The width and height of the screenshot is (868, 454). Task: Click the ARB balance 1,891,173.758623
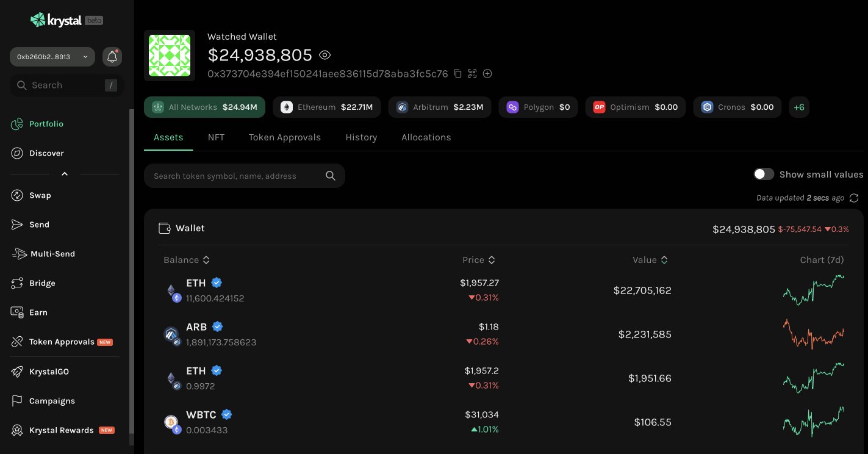point(221,342)
